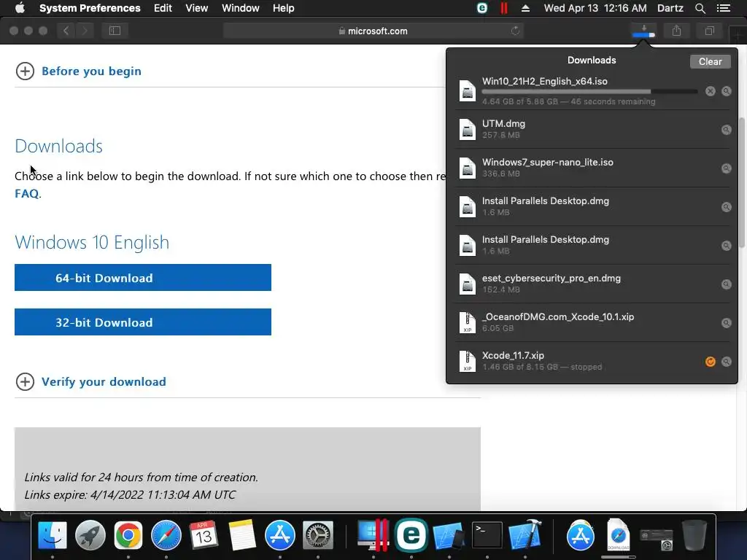This screenshot has height=560, width=747.
Task: Open the View menu
Action: click(197, 8)
